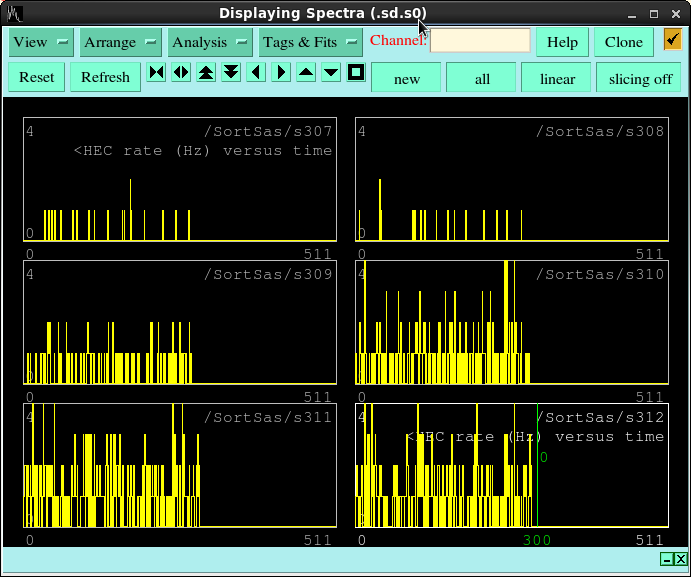Click the double down arrow icon
Screen dimensions: 691x577
[231, 72]
